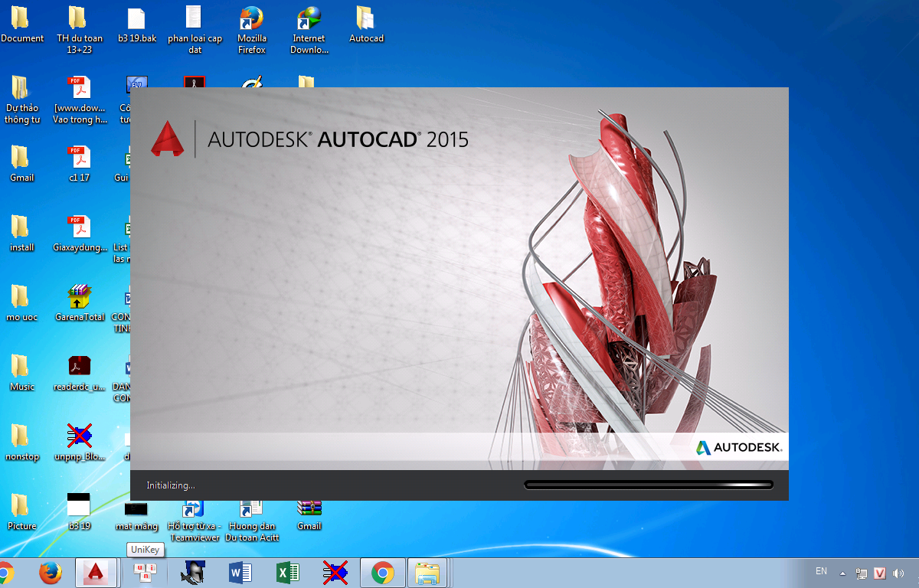
Task: Launch AutoCAD from the taskbar
Action: pos(96,573)
